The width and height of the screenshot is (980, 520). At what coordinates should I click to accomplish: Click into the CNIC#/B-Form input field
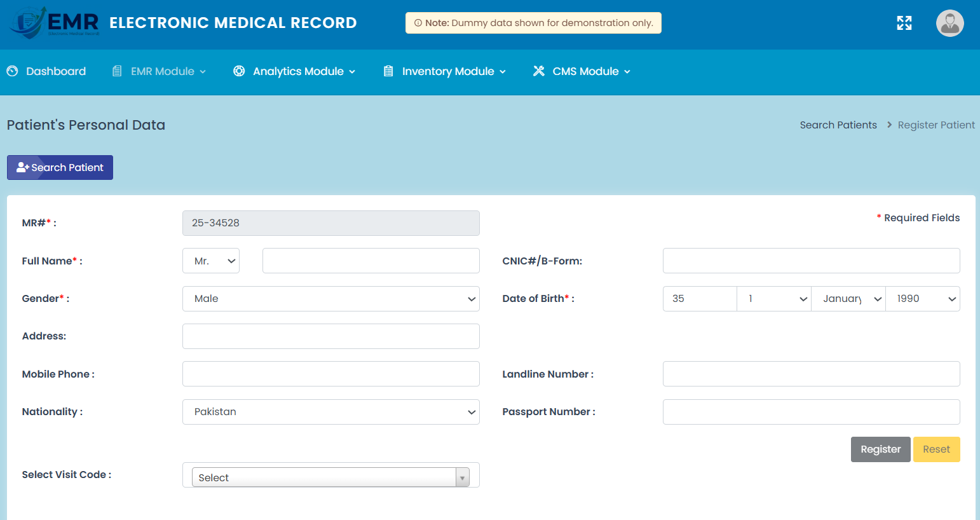click(811, 261)
